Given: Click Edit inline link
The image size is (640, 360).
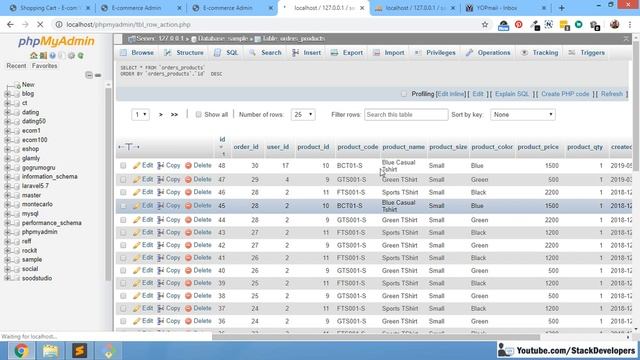Looking at the screenshot, I should (x=451, y=94).
